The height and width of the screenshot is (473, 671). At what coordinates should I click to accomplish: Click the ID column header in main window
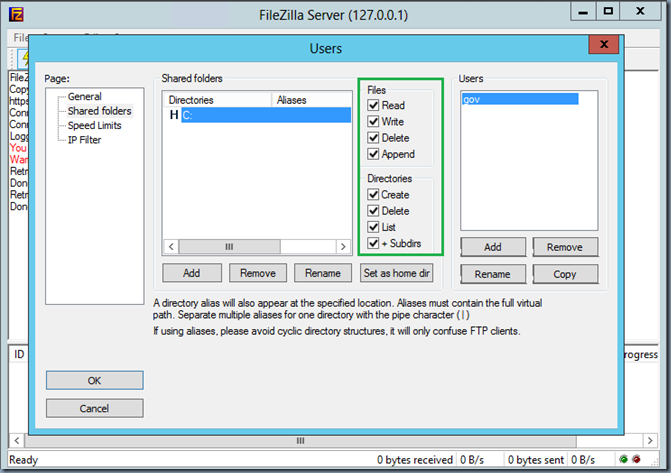[19, 354]
